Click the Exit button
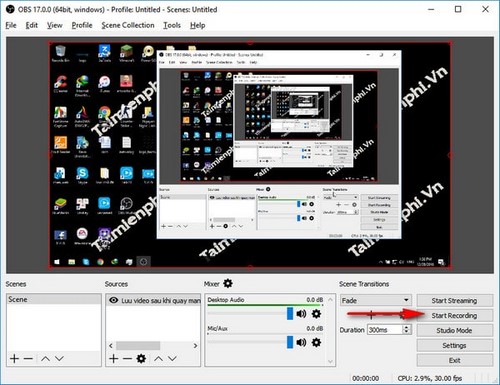This screenshot has width=500, height=385. [x=454, y=361]
